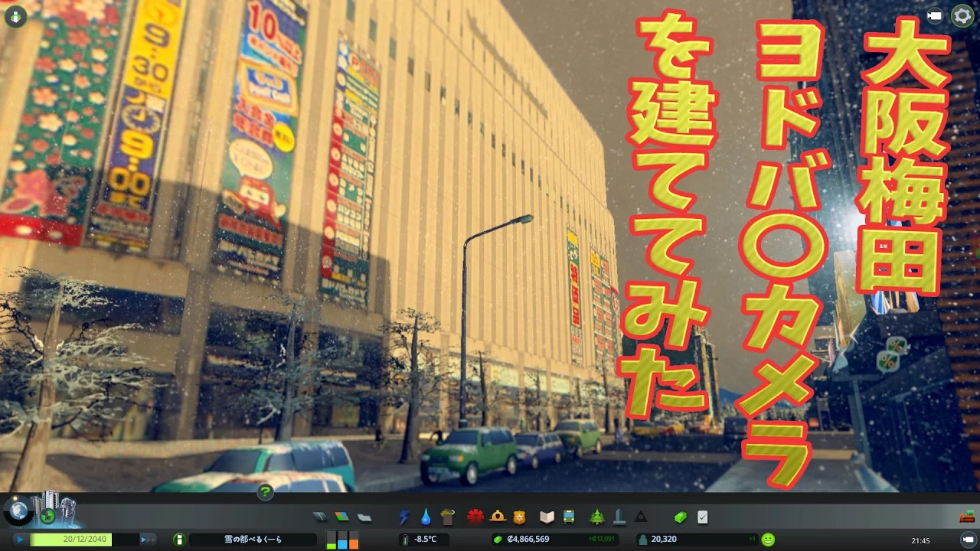Open the unlocking milestones lock icon
This screenshot has height=551, width=980.
coord(49,516)
